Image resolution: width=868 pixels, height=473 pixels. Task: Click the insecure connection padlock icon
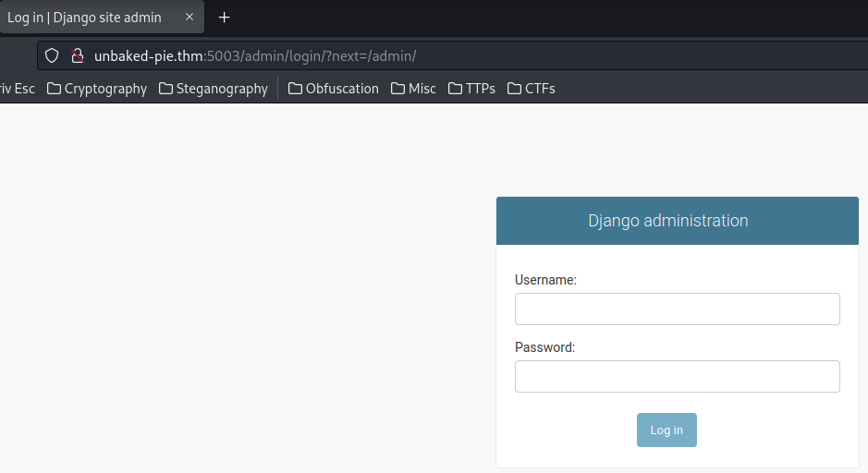pos(78,55)
